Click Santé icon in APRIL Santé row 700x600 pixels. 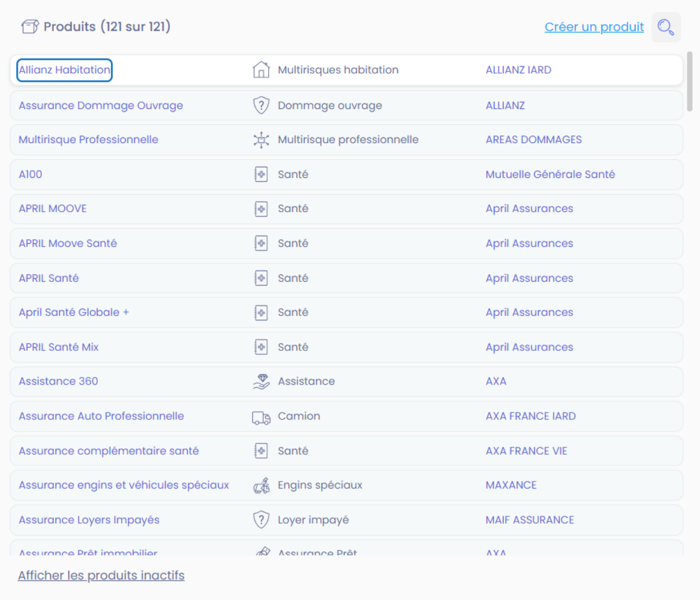click(x=261, y=278)
